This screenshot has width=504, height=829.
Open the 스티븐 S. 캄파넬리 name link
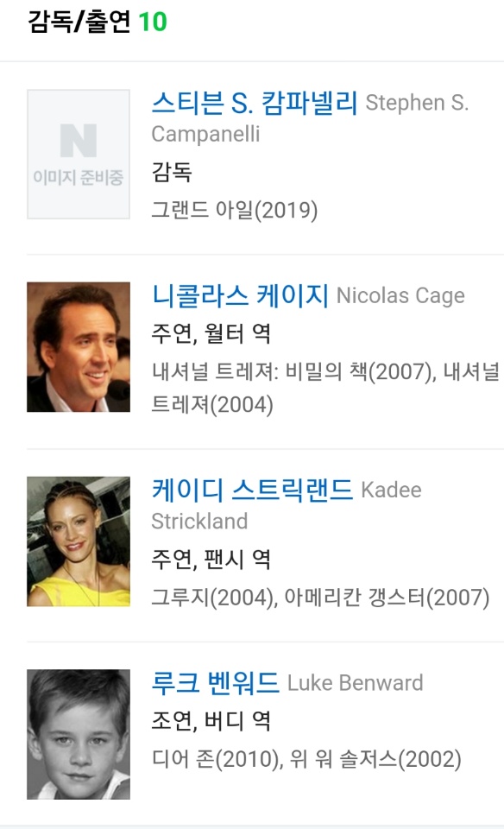pos(255,103)
